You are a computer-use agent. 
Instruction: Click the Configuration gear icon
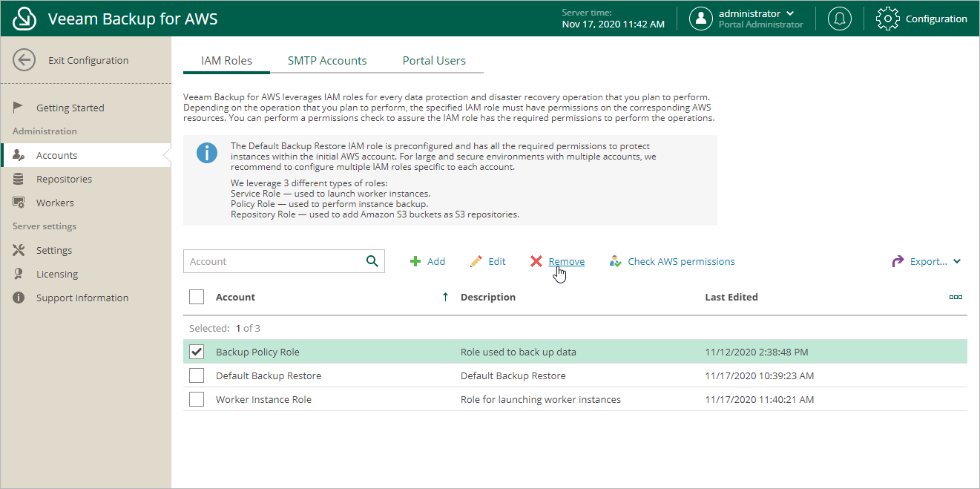coord(888,19)
